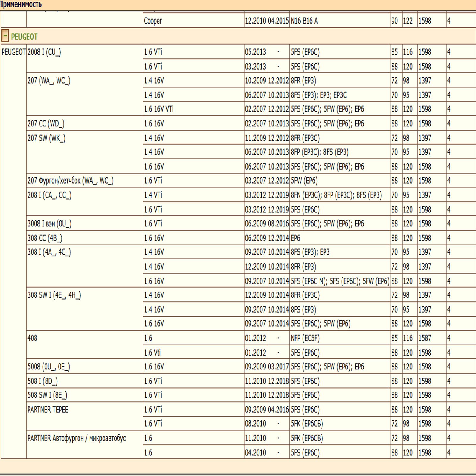Click the 1.6 16V VTi engine variant cell

point(159,109)
